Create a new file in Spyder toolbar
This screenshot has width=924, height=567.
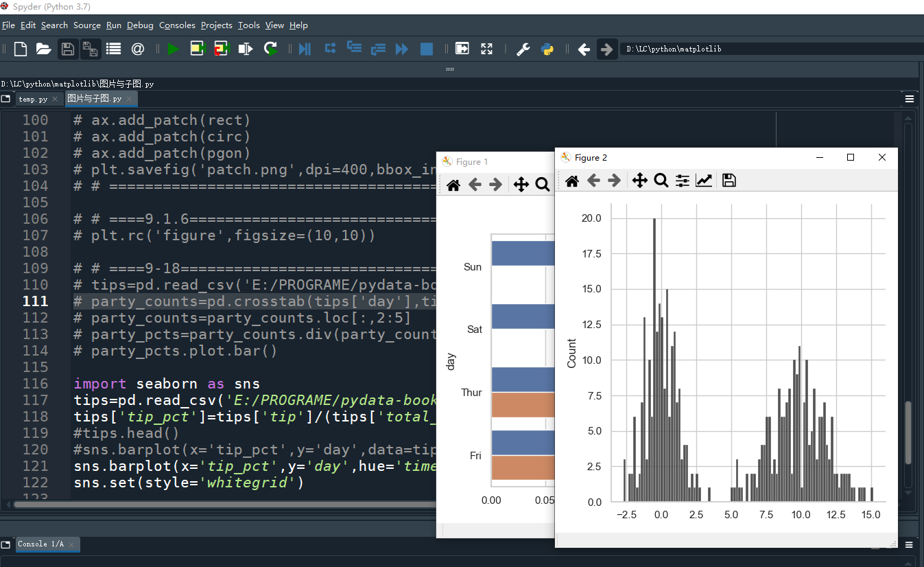point(21,49)
